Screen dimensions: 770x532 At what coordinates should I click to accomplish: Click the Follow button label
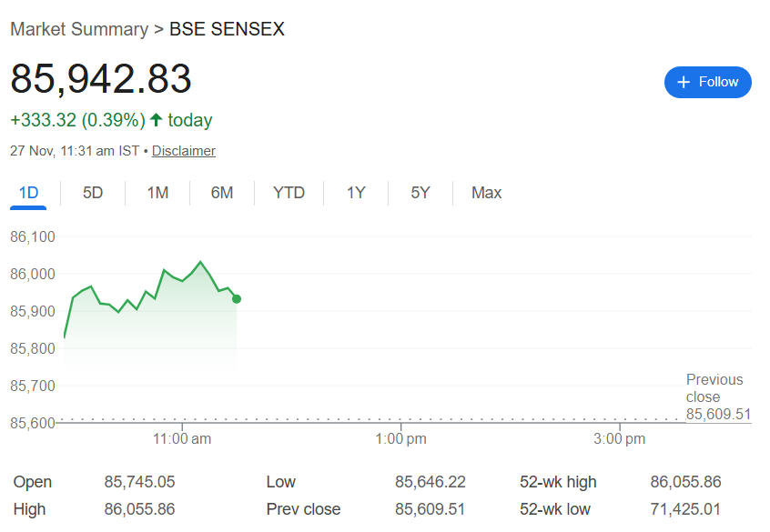[x=718, y=82]
